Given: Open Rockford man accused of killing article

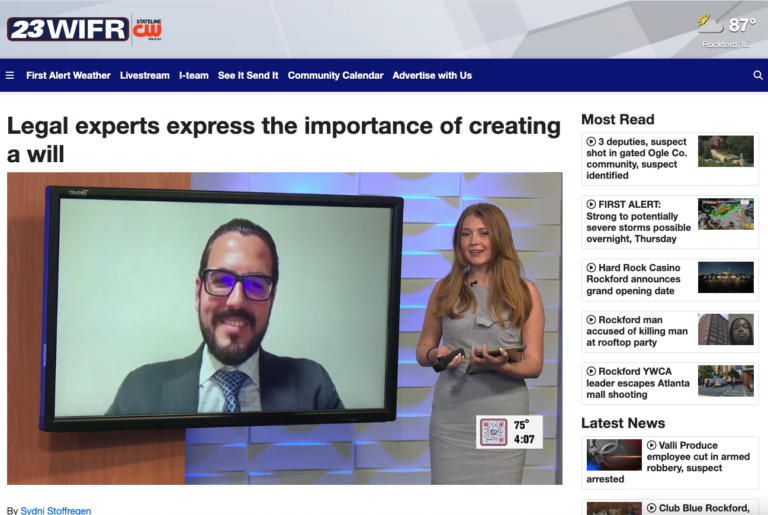Looking at the screenshot, I should pyautogui.click(x=635, y=330).
